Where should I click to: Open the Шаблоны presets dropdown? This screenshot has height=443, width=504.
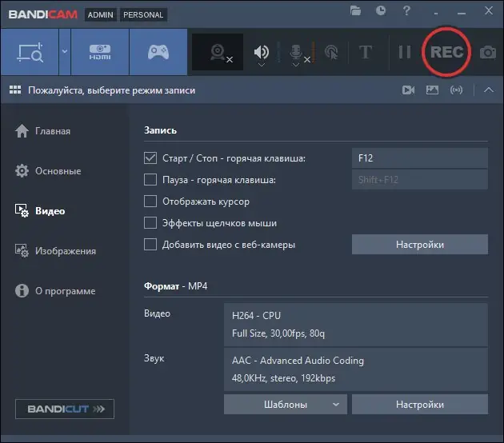[286, 405]
